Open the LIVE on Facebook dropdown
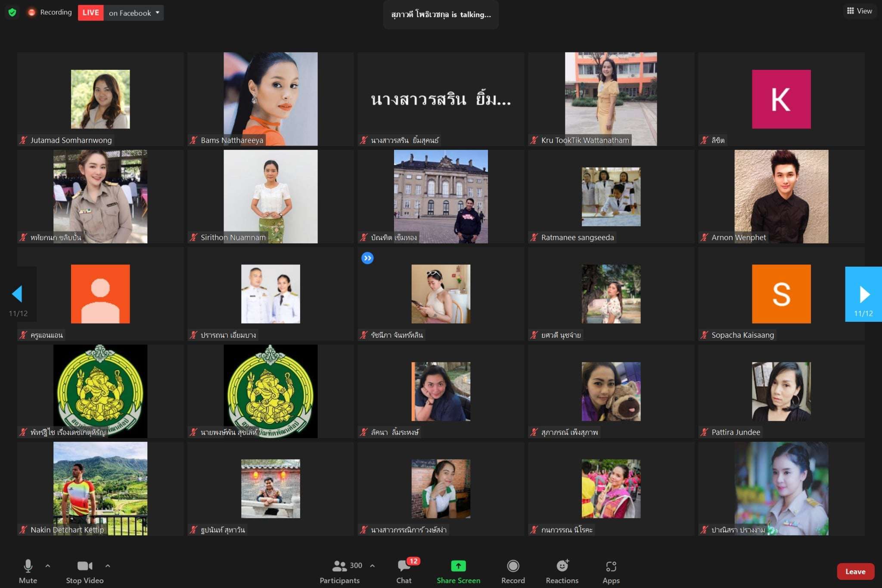The height and width of the screenshot is (588, 882). pyautogui.click(x=157, y=13)
